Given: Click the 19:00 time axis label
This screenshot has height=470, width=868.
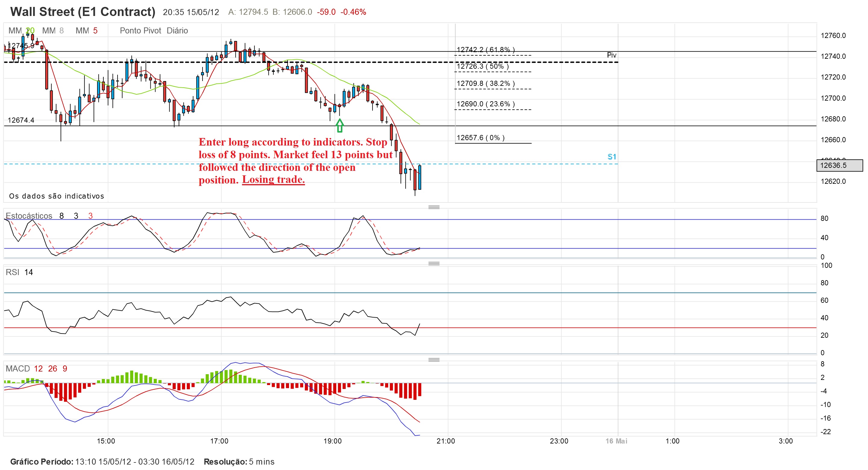Looking at the screenshot, I should tap(332, 441).
